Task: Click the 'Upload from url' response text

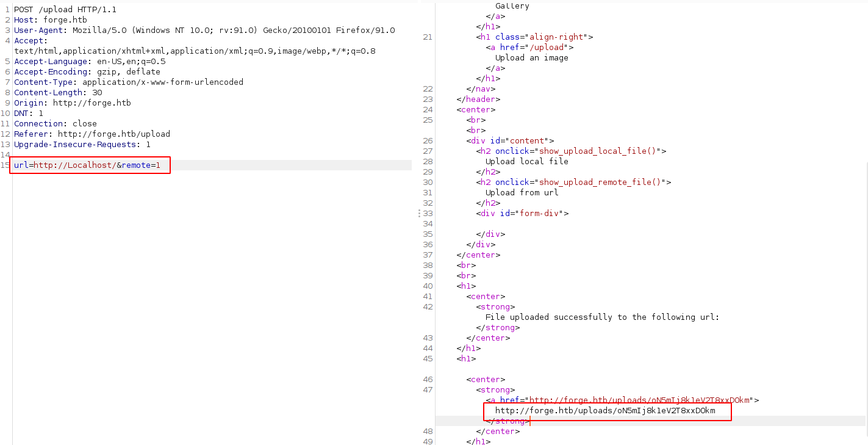Action: point(522,193)
